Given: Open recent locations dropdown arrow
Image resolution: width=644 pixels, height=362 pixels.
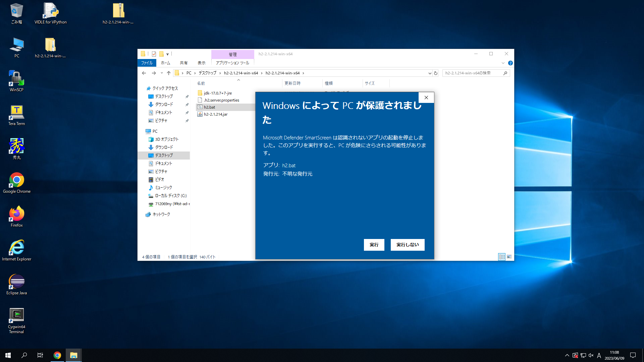Looking at the screenshot, I should click(162, 73).
